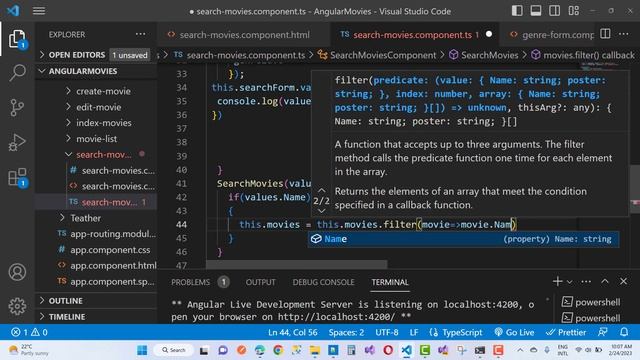Screen dimensions: 640x360
Task: Expand the create-movie folder
Action: tap(103, 91)
